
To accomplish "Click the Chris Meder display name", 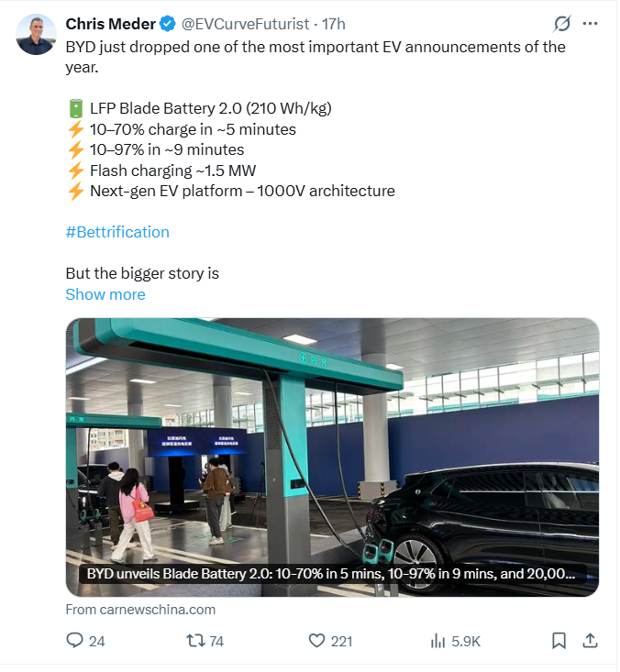I will pos(110,23).
